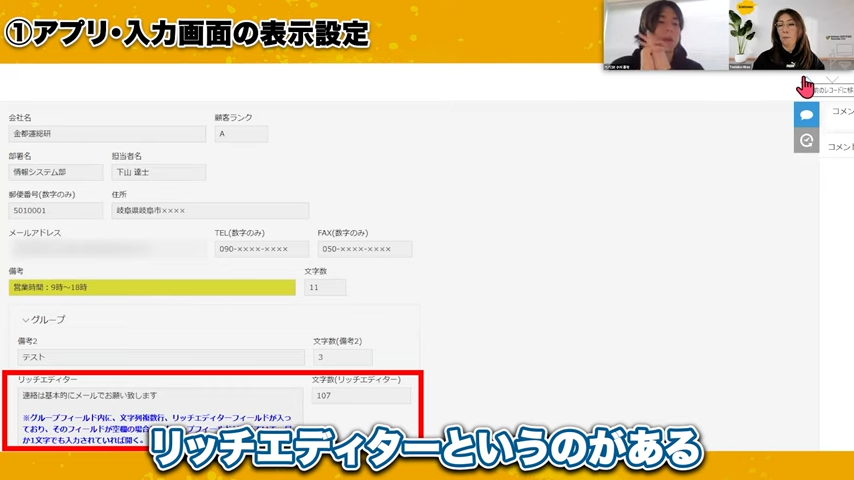Click the 備考2 field showing テスト
Viewport: 854px width, 480px height.
161,357
